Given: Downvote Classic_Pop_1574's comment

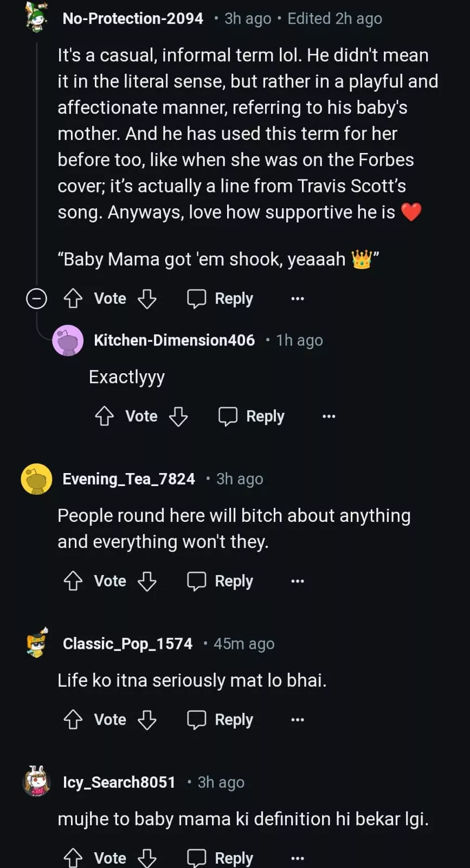Looking at the screenshot, I should 147,720.
